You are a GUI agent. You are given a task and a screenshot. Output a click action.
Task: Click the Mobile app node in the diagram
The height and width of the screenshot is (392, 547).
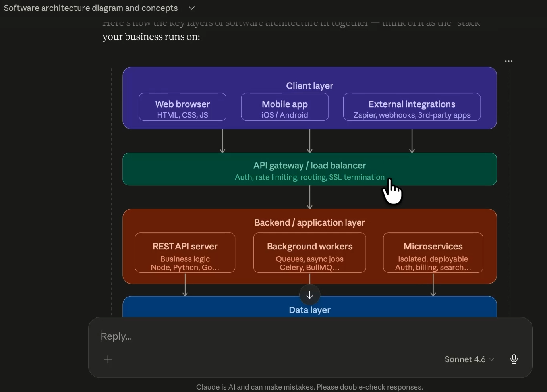tap(284, 107)
